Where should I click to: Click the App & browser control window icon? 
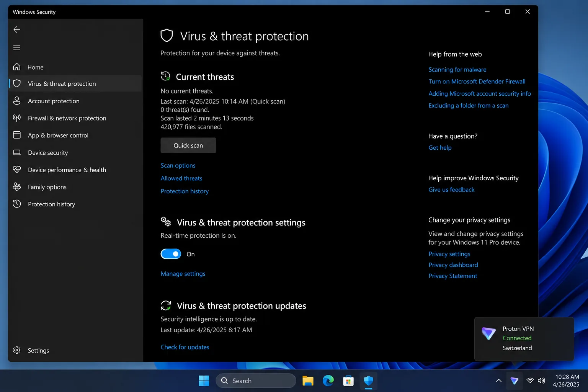point(17,135)
